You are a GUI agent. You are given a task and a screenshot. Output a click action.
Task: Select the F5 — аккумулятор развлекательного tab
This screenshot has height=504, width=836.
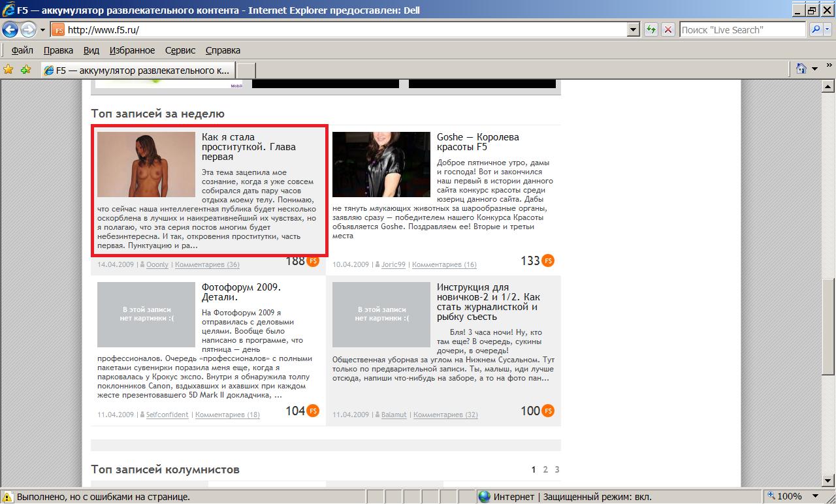pyautogui.click(x=137, y=71)
